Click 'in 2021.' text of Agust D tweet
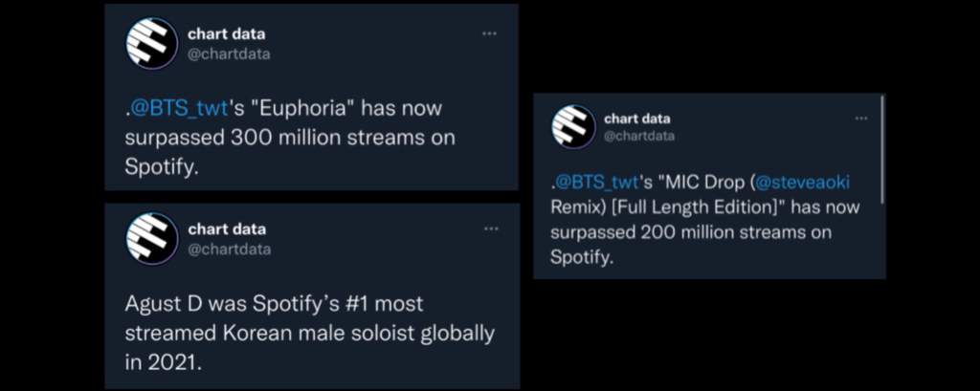Viewport: 980px width, 391px height. 163,363
